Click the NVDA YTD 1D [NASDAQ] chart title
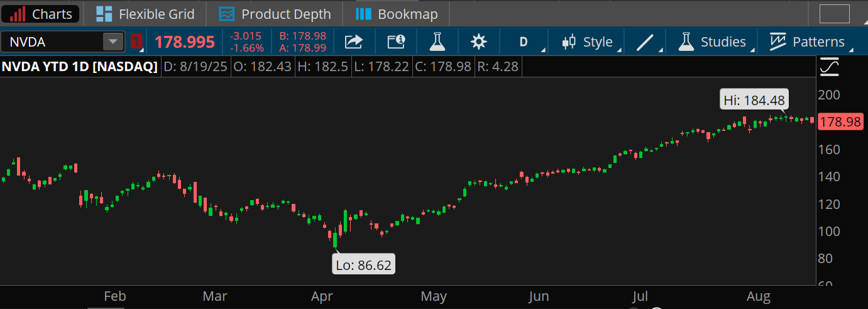 pyautogui.click(x=80, y=66)
